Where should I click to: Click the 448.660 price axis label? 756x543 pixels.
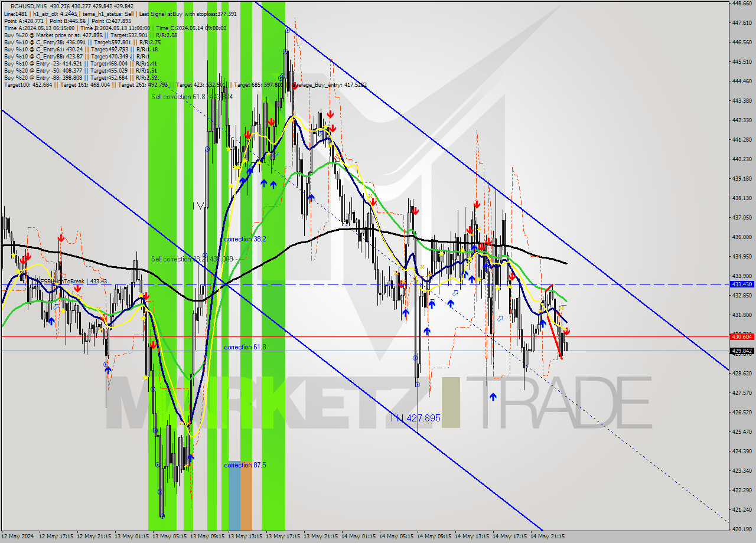click(742, 3)
